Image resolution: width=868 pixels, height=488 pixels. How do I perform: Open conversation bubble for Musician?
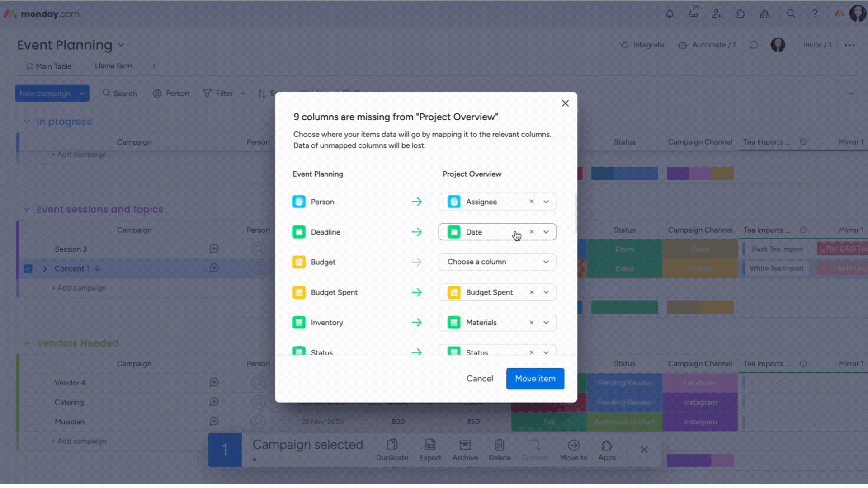click(214, 421)
